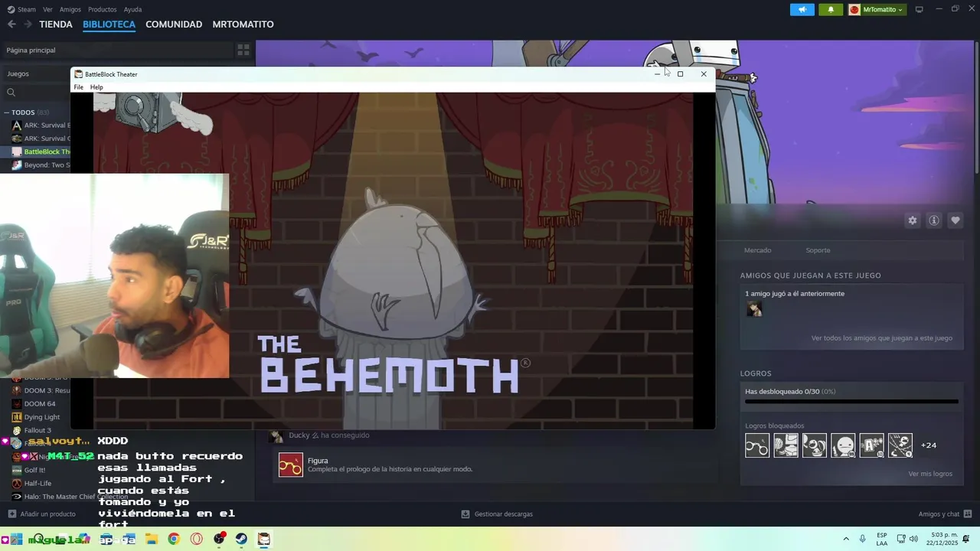Open the MRTOMATITO profile tab
Image resolution: width=980 pixels, height=551 pixels.
[243, 24]
